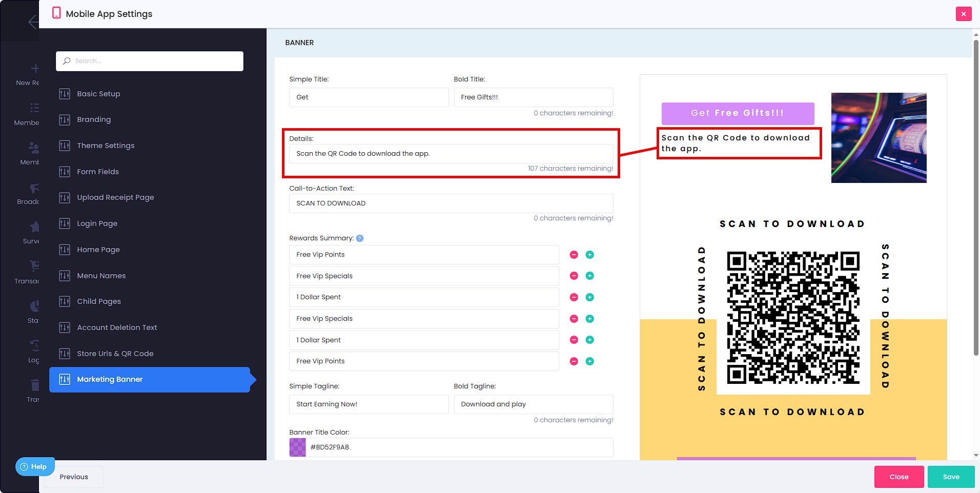Edit the Bold Tagline field
980x493 pixels.
[534, 404]
